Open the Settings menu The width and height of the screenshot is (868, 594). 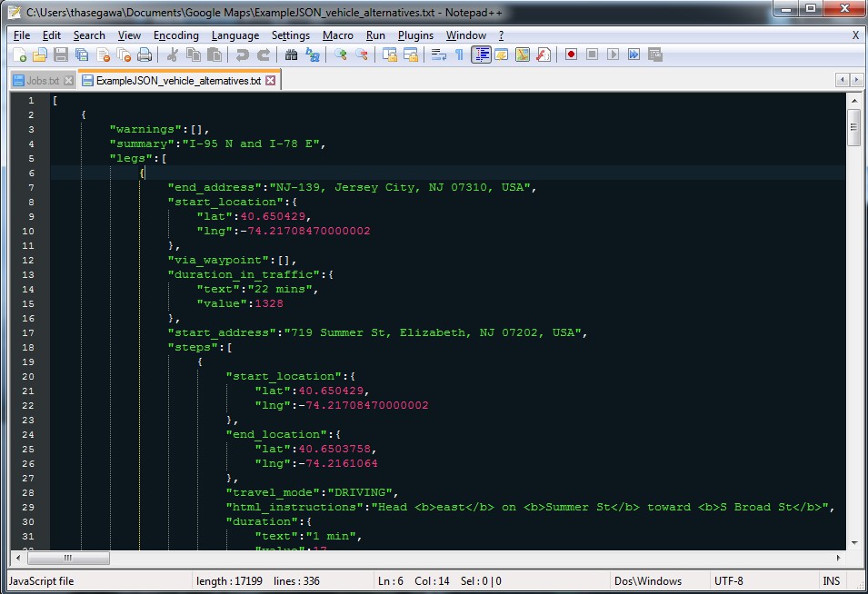click(x=291, y=35)
